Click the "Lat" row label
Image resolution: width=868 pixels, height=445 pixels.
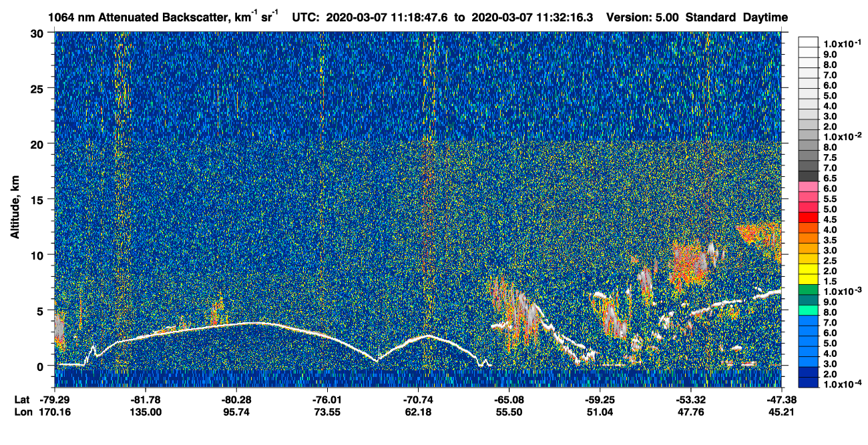coord(22,400)
